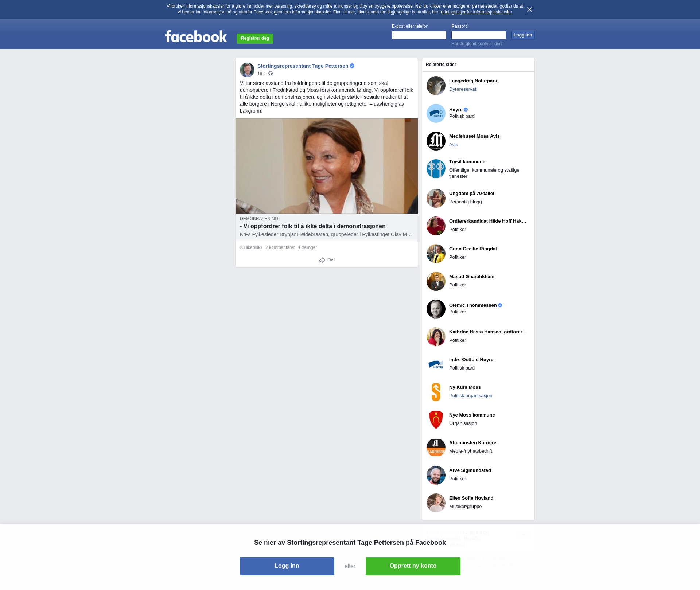700x590 pixels.
Task: Open the article image thumbnail
Action: (x=326, y=166)
